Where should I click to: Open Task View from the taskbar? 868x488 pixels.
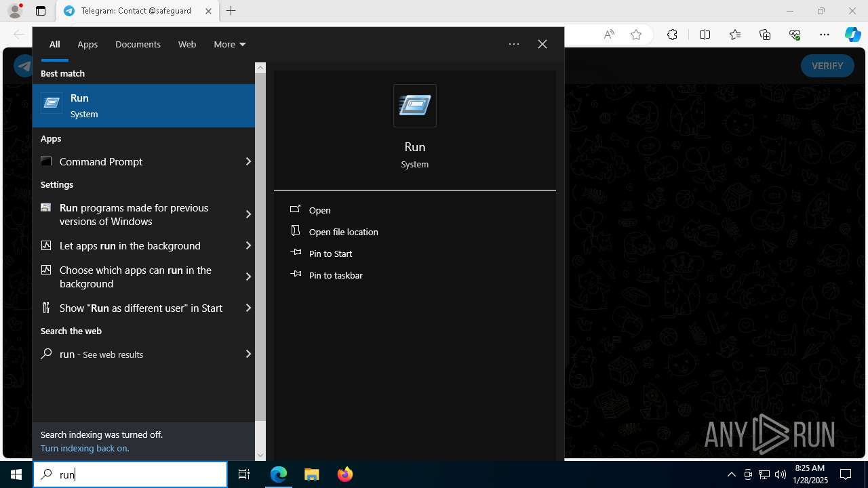click(244, 474)
